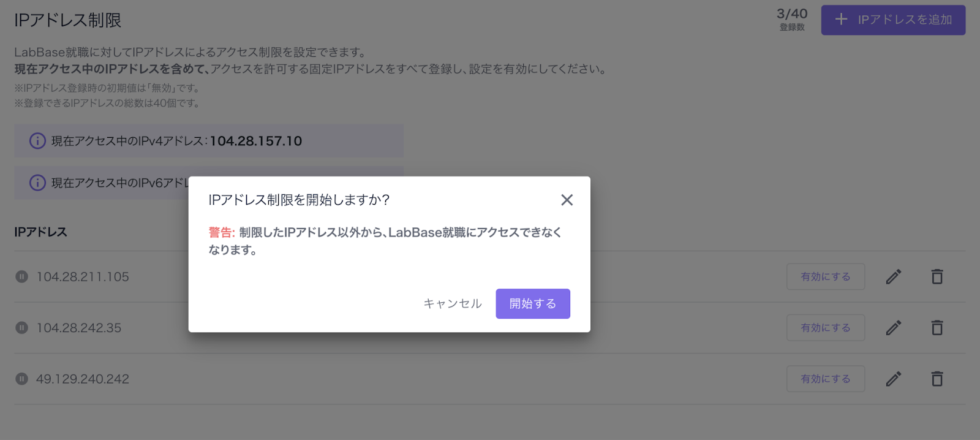
Task: Edit the 104.28.211.105 entry with pencil icon
Action: (x=893, y=277)
